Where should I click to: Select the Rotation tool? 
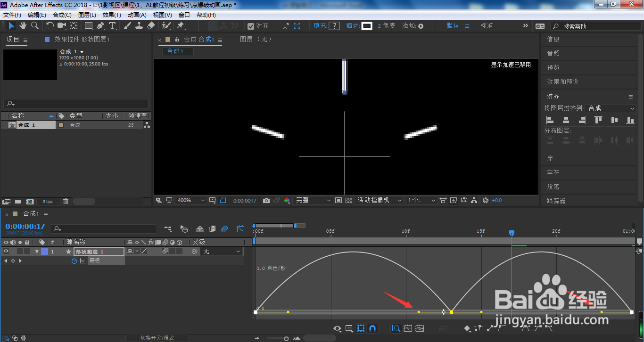coord(50,25)
